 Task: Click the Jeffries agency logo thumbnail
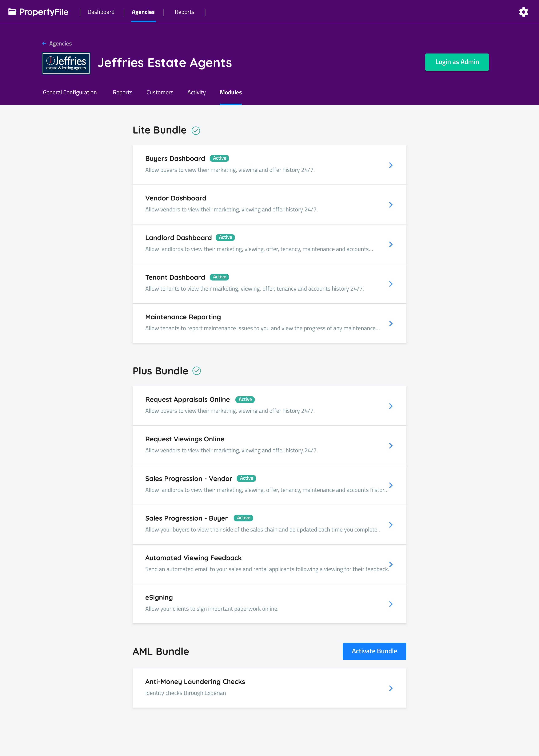pyautogui.click(x=66, y=63)
